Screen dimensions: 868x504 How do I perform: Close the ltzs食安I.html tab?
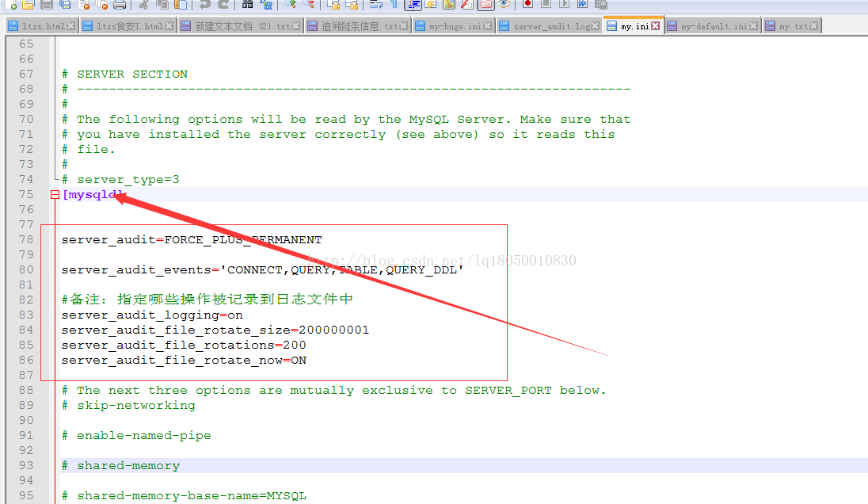[x=169, y=26]
